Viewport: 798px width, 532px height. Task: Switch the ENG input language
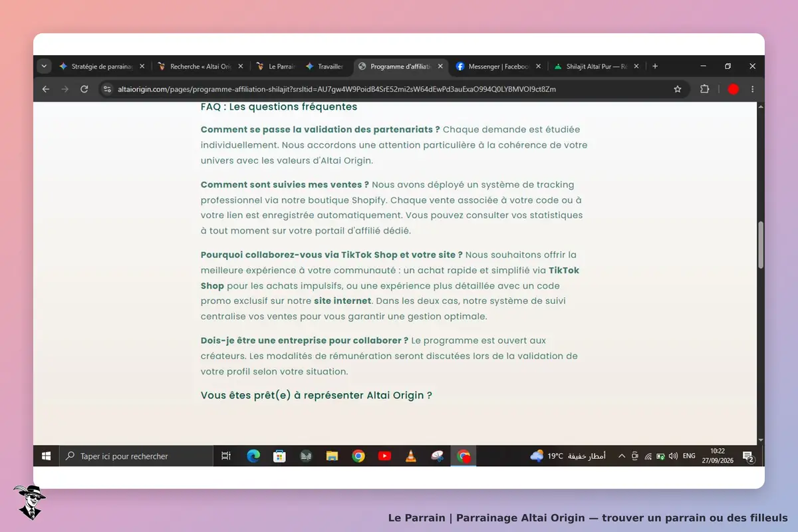coord(689,456)
